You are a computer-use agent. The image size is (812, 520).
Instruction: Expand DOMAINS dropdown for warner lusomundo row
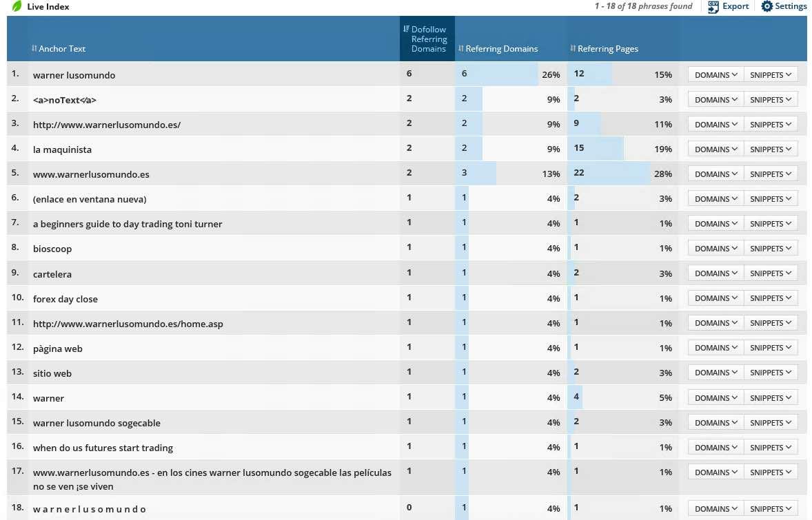pyautogui.click(x=715, y=75)
